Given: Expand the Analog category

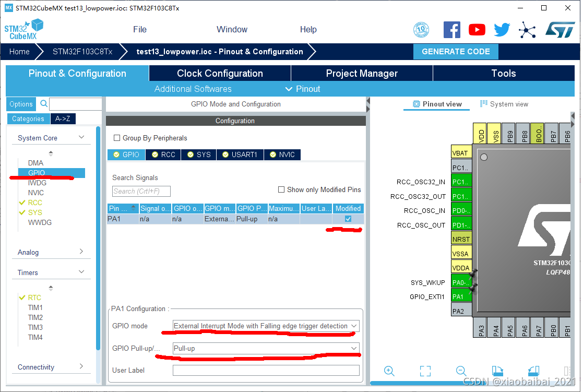Looking at the screenshot, I should 81,252.
